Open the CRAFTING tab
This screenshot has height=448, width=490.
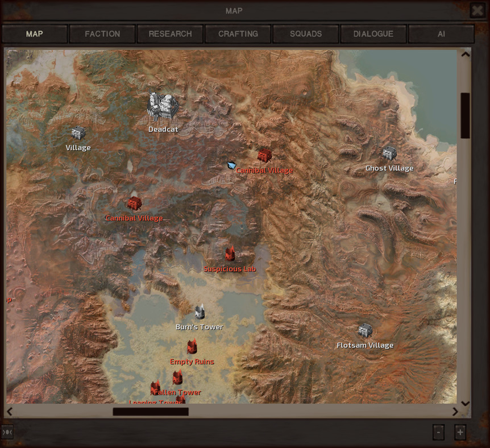pyautogui.click(x=238, y=34)
